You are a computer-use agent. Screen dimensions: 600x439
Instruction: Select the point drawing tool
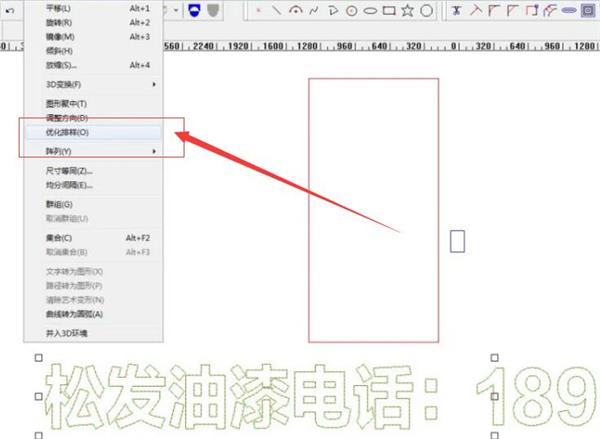click(259, 10)
